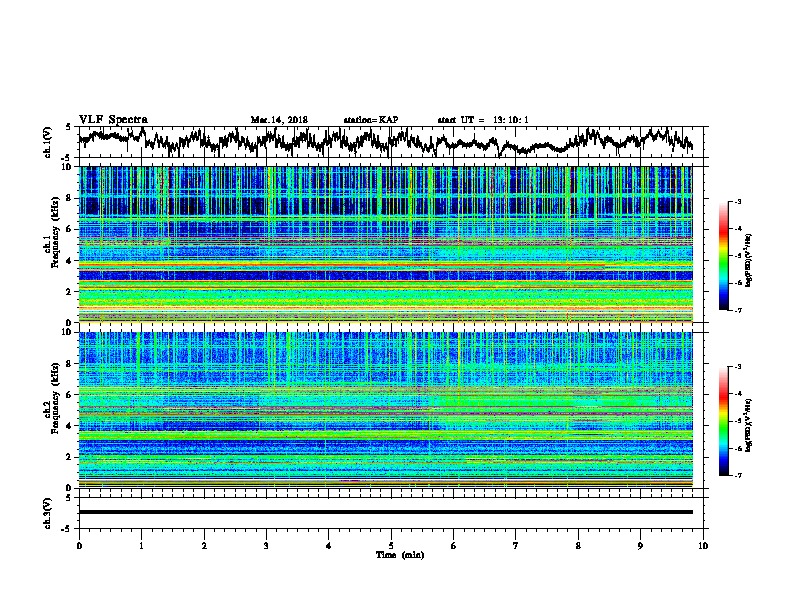
Task: Click time axis tick label "8"
Action: (x=578, y=546)
